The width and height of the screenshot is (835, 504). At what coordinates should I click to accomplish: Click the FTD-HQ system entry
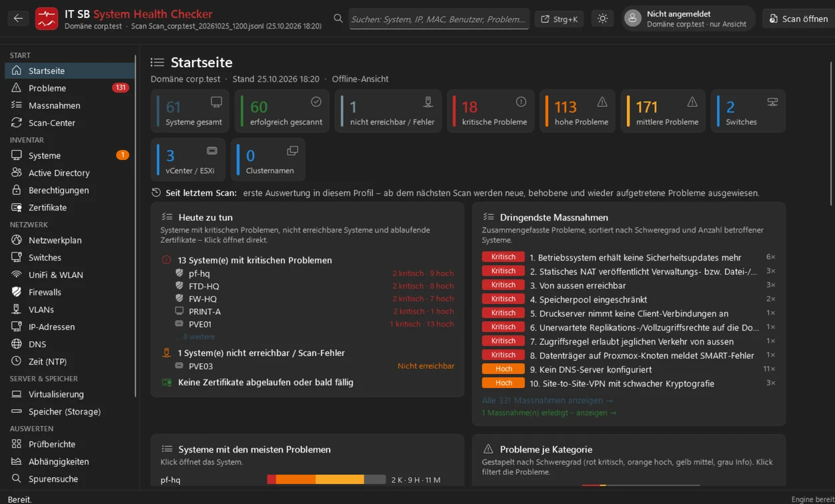point(314,286)
